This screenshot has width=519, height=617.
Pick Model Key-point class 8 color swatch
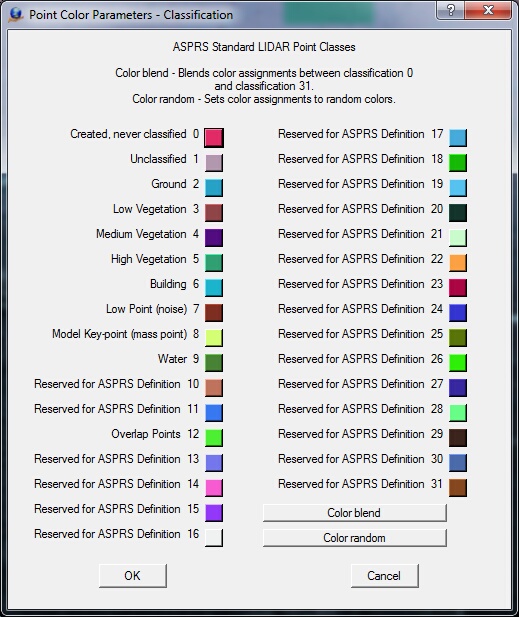[x=214, y=338]
